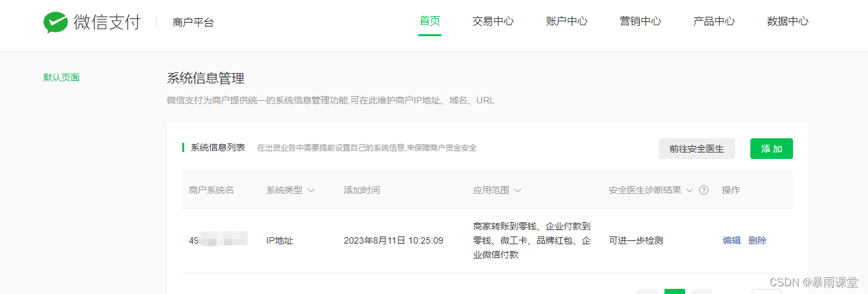Click the 添加时间 column header
This screenshot has width=868, height=294.
point(362,190)
